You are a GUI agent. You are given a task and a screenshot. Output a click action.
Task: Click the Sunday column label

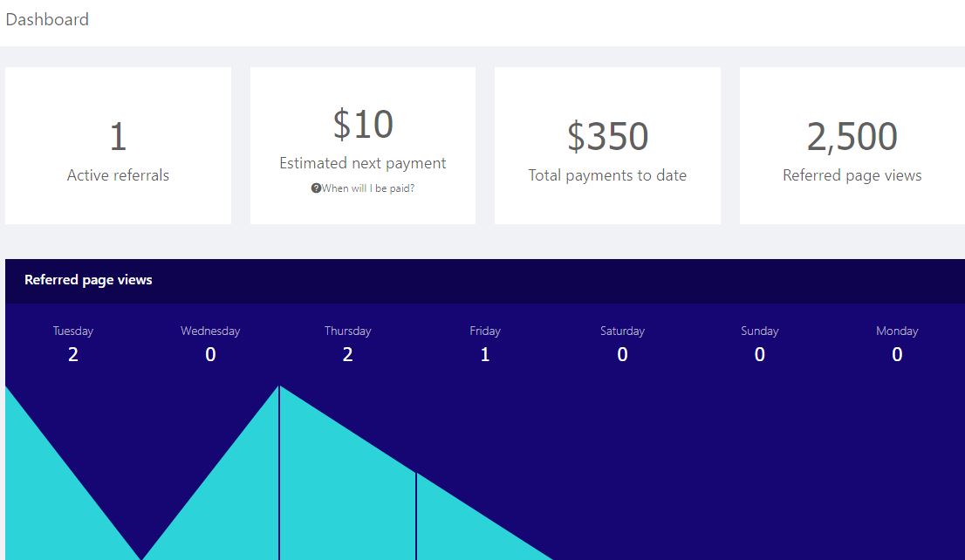(759, 331)
